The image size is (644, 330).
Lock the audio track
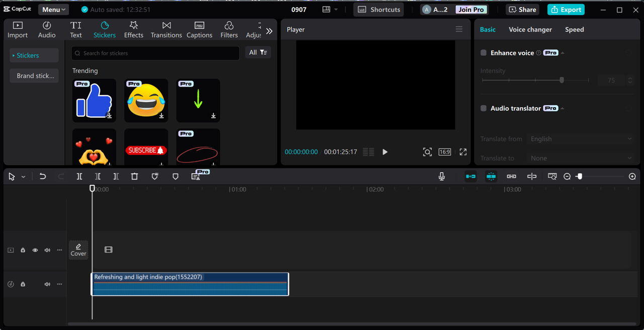23,284
